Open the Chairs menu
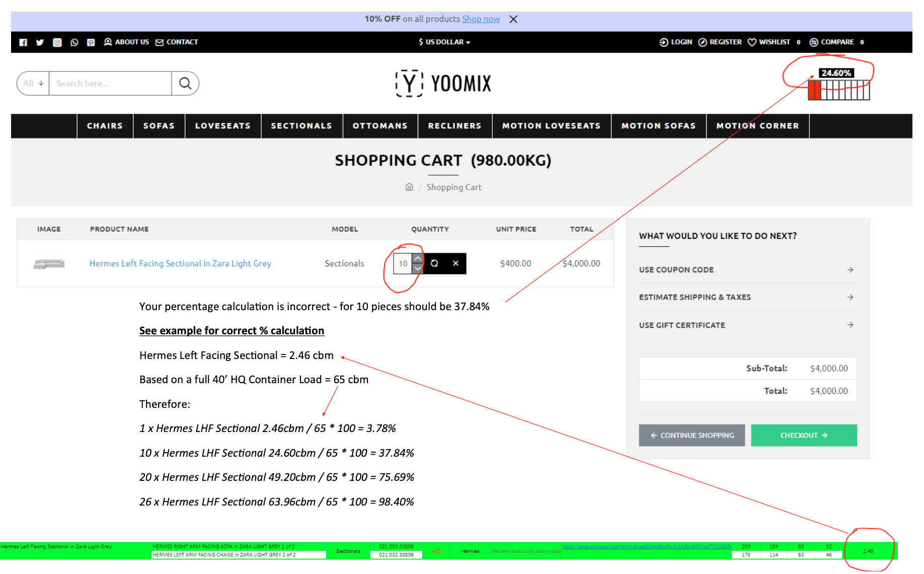The image size is (924, 574). (105, 126)
